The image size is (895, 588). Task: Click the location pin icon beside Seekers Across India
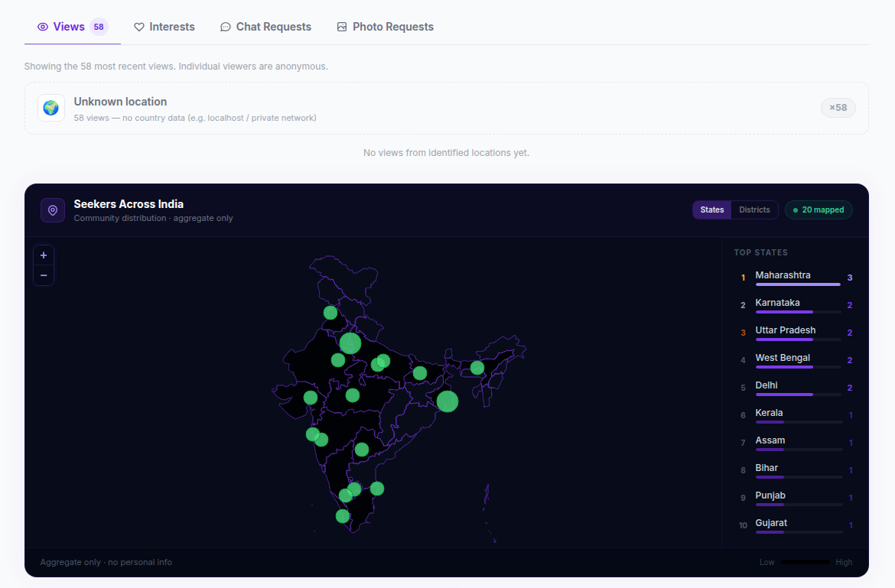(x=53, y=210)
